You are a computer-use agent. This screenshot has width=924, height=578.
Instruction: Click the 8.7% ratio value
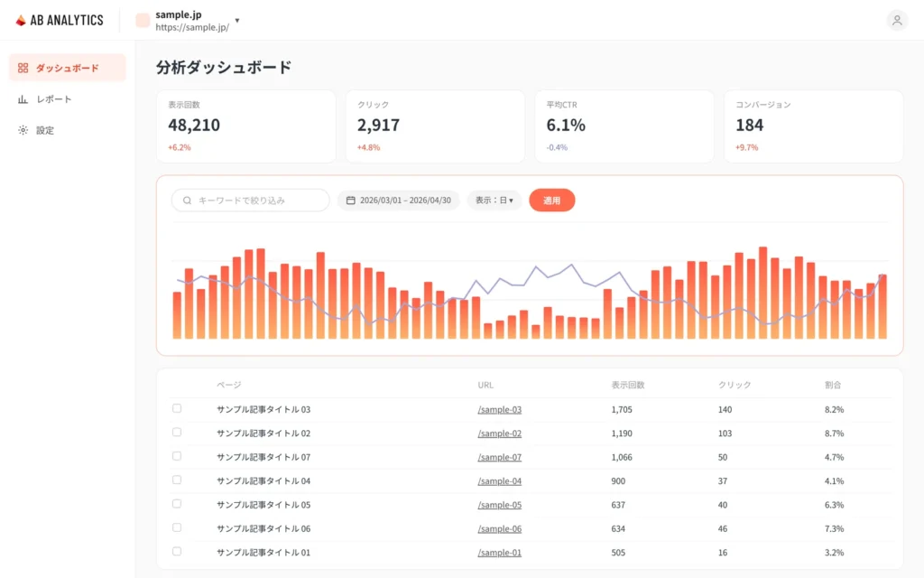tap(835, 433)
